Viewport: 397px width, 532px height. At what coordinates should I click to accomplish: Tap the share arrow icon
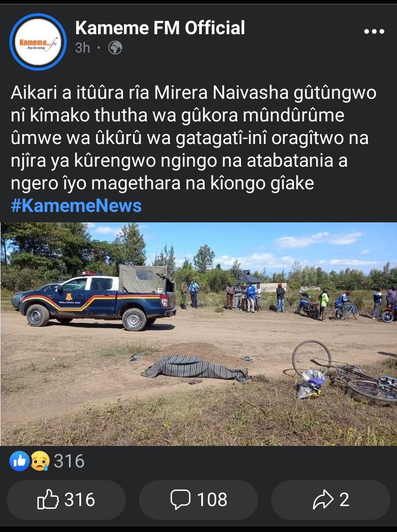pos(324,499)
